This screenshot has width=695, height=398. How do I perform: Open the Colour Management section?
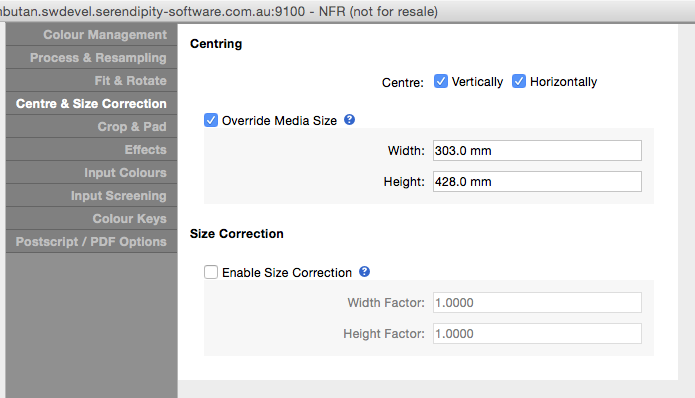(92, 35)
